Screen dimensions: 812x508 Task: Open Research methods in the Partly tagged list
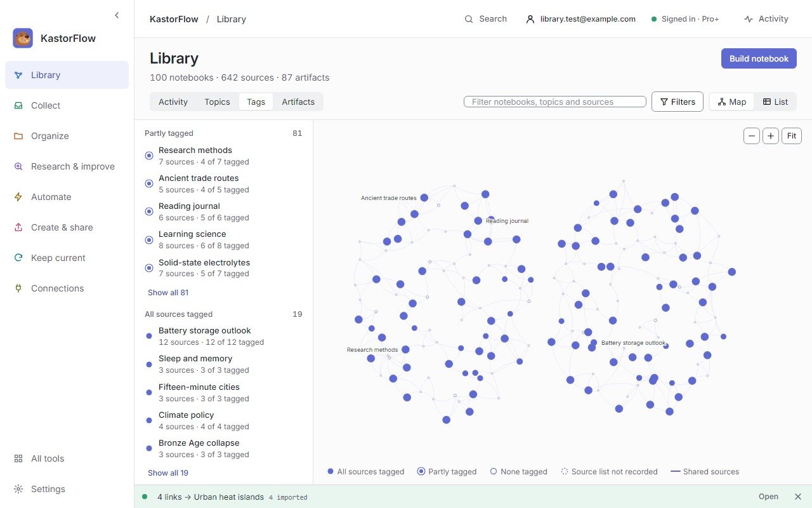[x=223, y=156]
